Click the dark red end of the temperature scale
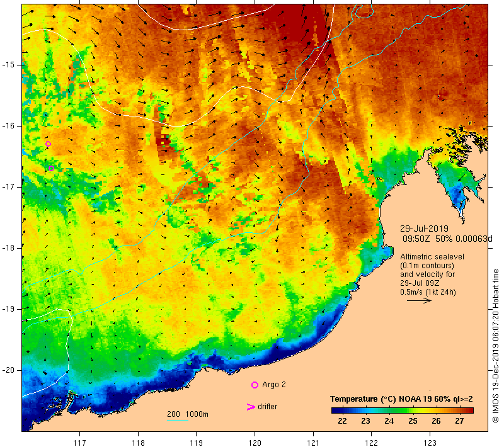Image resolution: width=504 pixels, height=447 pixels. [471, 410]
